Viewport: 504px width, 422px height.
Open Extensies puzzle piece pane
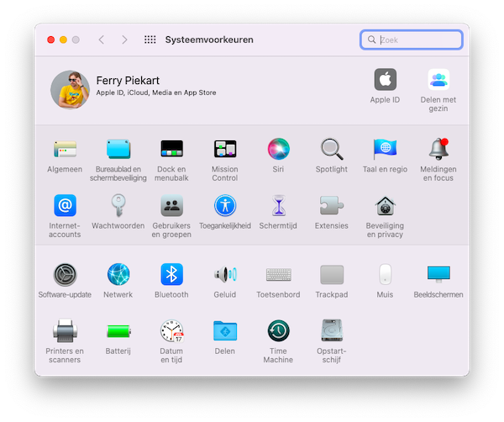pyautogui.click(x=332, y=205)
